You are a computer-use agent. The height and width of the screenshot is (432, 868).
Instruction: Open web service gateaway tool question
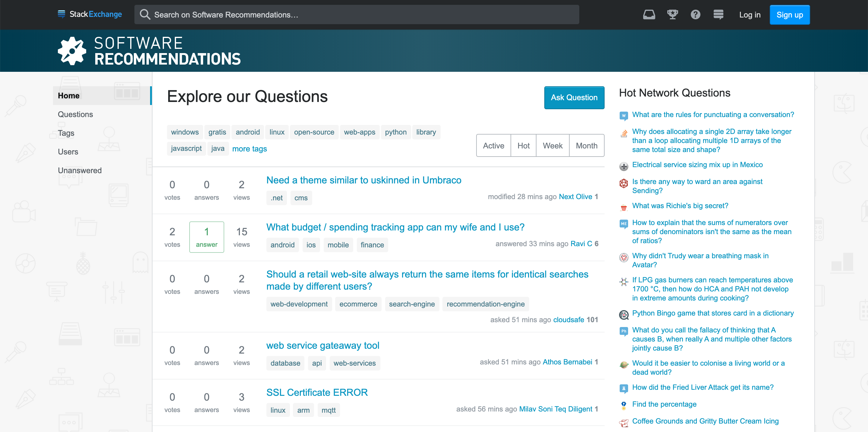[322, 345]
